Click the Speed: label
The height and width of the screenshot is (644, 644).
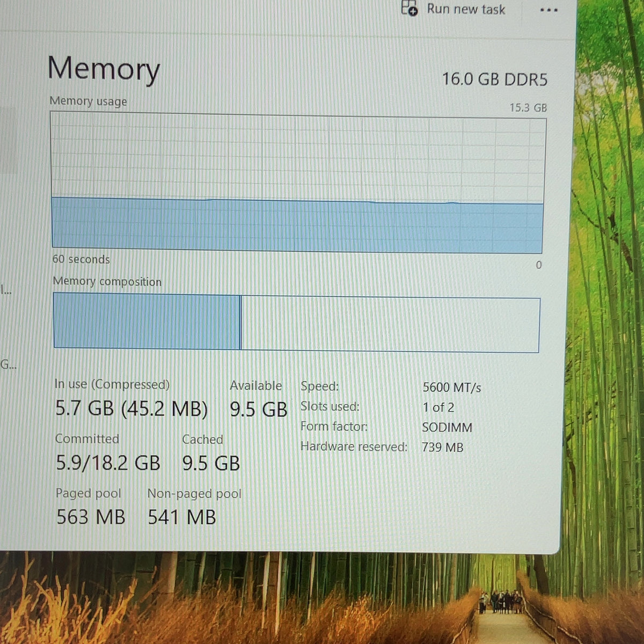click(320, 386)
